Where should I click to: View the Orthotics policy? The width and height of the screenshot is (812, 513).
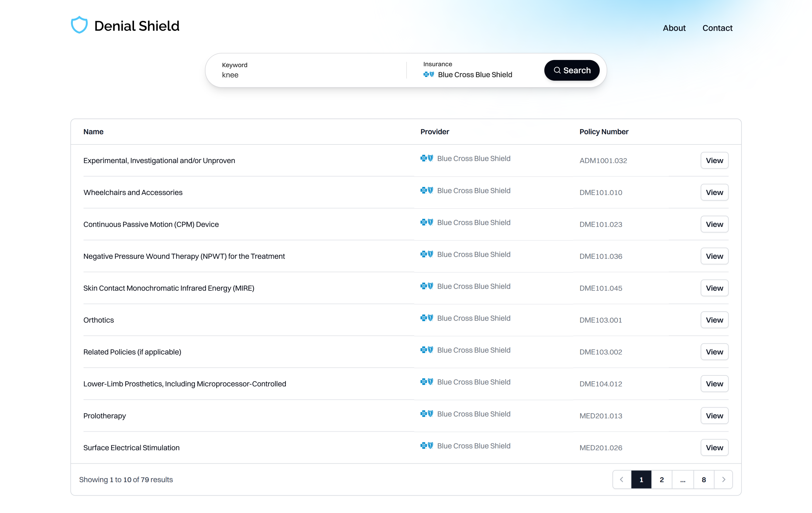tap(714, 320)
